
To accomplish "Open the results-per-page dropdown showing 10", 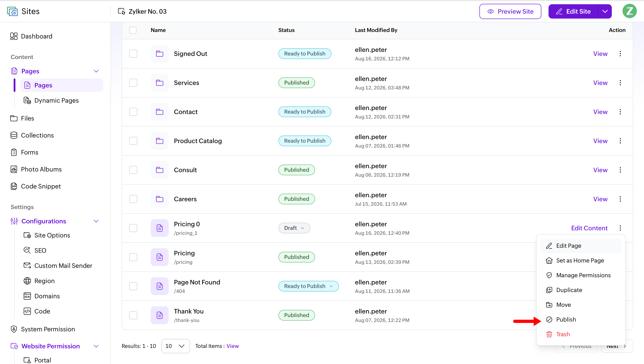I will pyautogui.click(x=176, y=346).
